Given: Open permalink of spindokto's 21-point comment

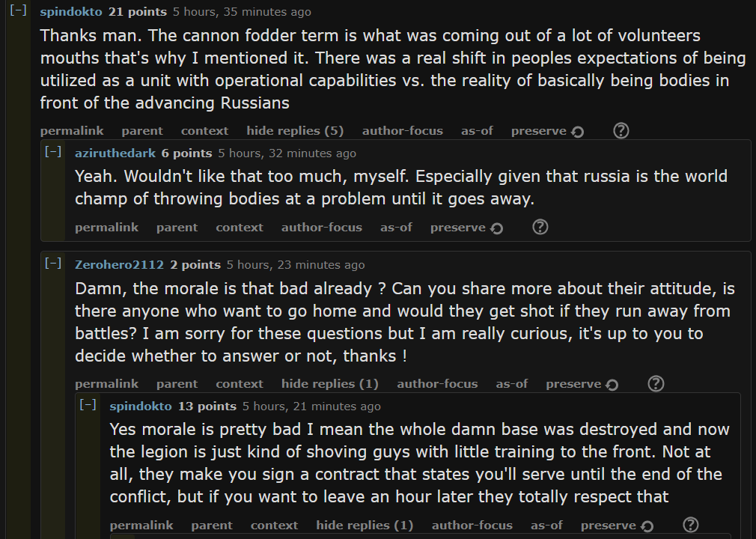Looking at the screenshot, I should click(x=72, y=131).
